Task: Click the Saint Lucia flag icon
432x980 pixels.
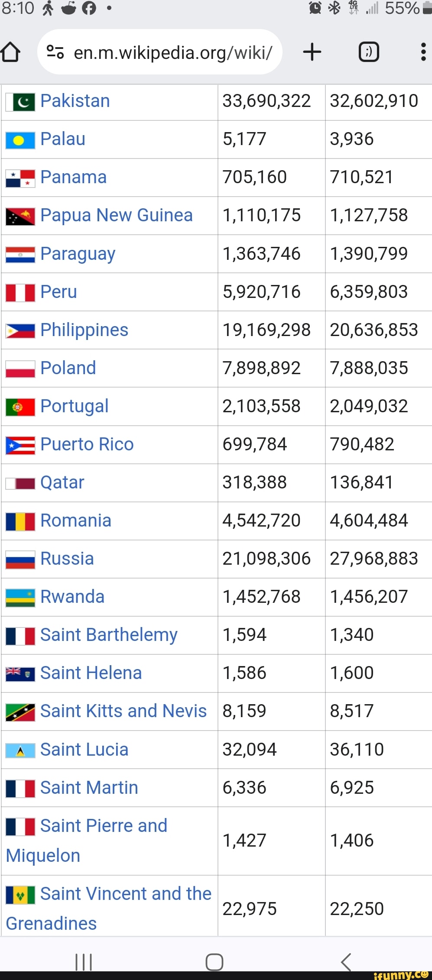Action: pyautogui.click(x=20, y=750)
